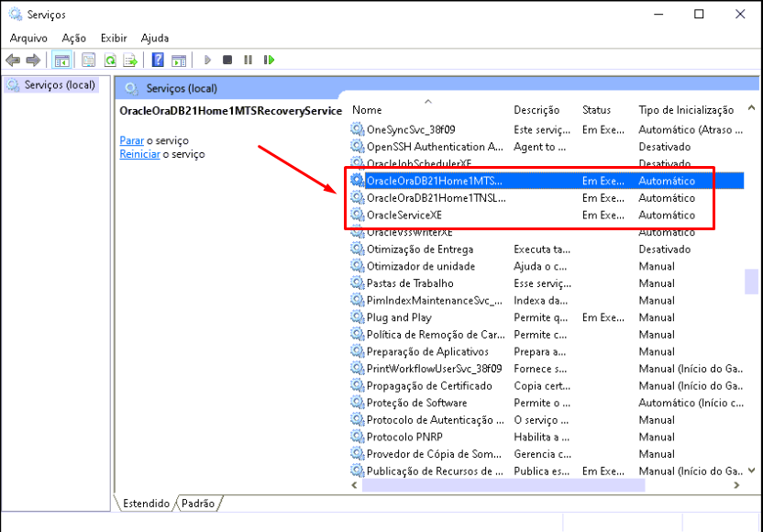The height and width of the screenshot is (532, 763).
Task: Click the Stop Service square icon
Action: (227, 60)
